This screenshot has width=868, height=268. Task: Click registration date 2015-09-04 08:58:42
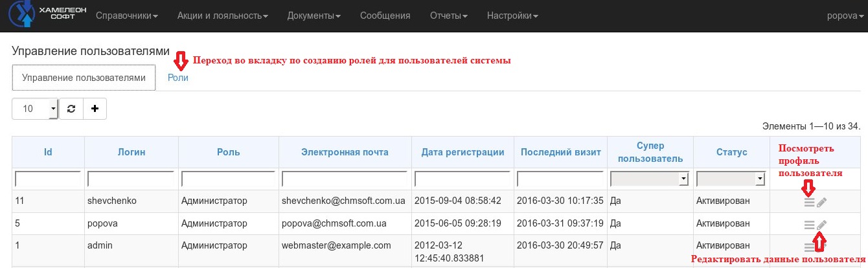tap(457, 201)
